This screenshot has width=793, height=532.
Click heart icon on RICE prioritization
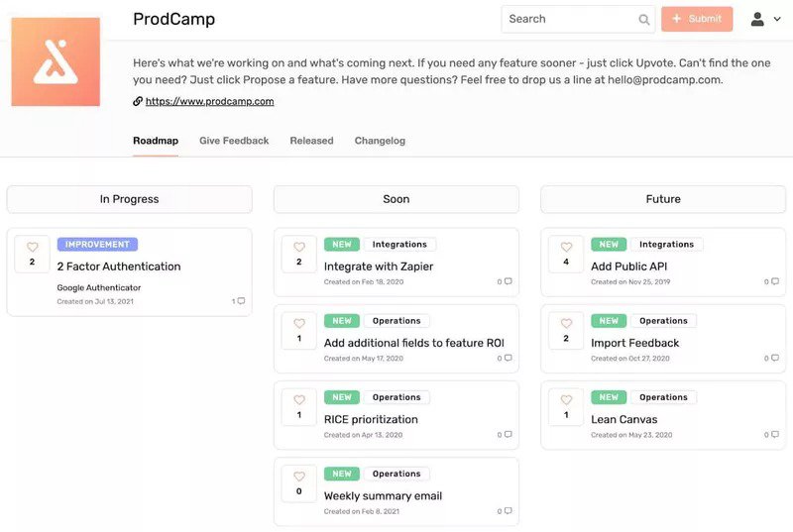click(299, 401)
